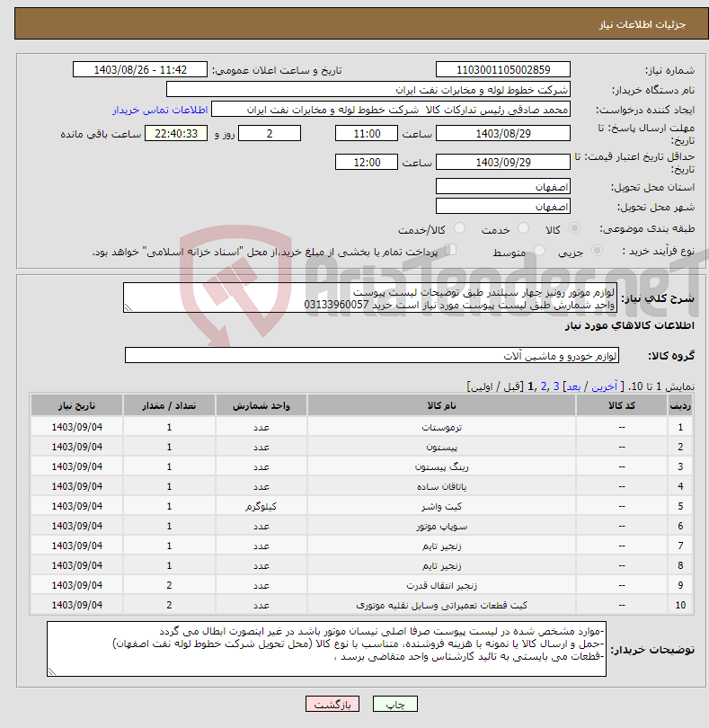This screenshot has width=709, height=728.
Task: Click the تعداد / مقدار column header
Action: coord(169,405)
